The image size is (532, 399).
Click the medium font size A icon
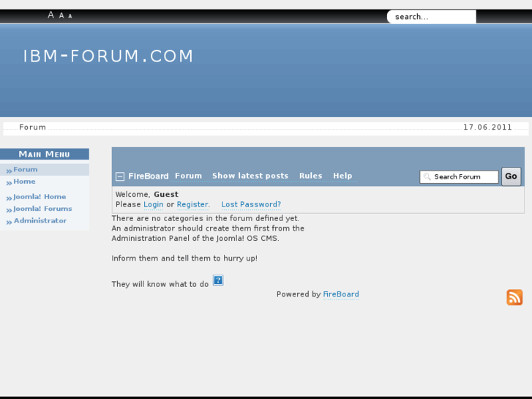click(x=61, y=15)
